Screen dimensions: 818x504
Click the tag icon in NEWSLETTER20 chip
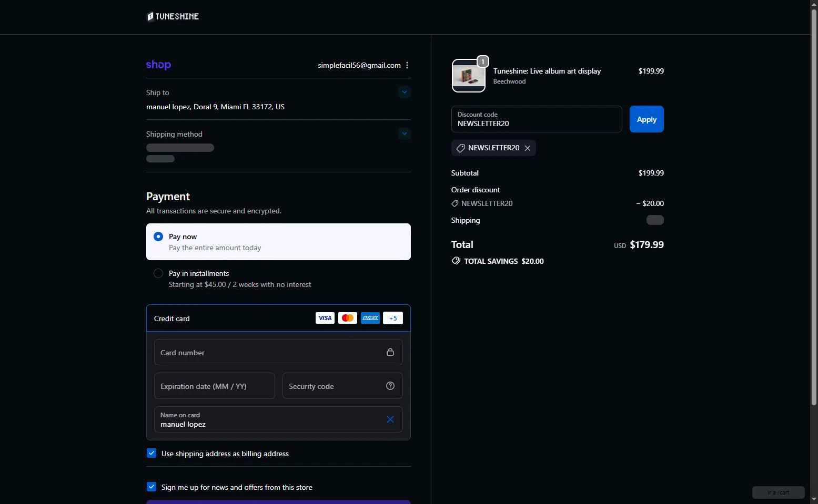tap(460, 148)
